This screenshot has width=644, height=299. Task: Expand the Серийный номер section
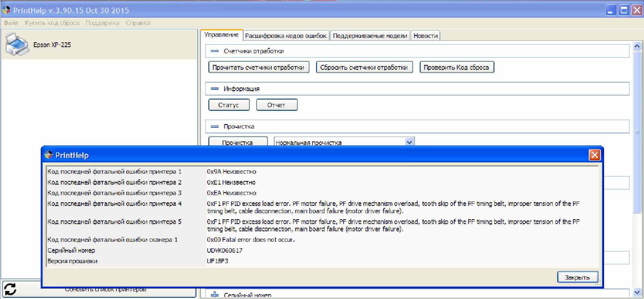click(x=215, y=295)
